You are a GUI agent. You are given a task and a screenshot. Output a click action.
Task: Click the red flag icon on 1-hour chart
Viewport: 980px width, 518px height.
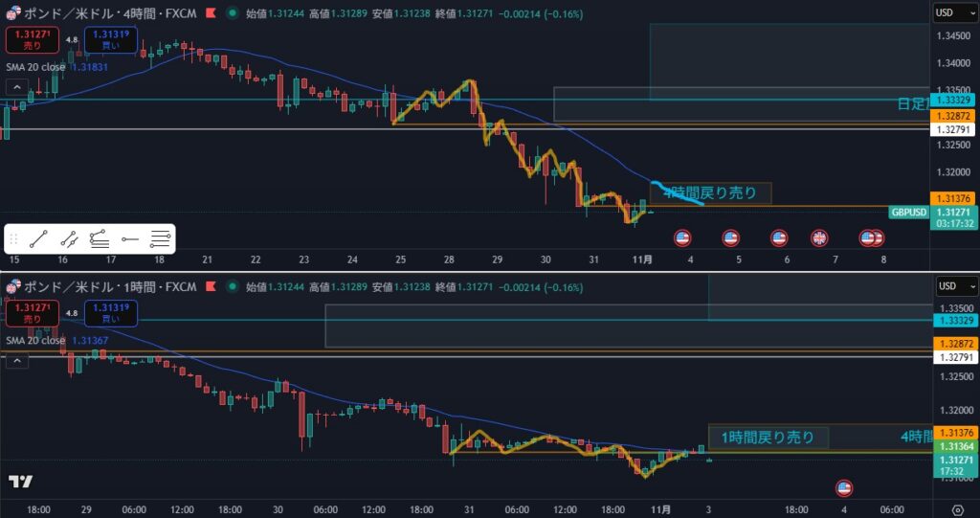(x=210, y=286)
